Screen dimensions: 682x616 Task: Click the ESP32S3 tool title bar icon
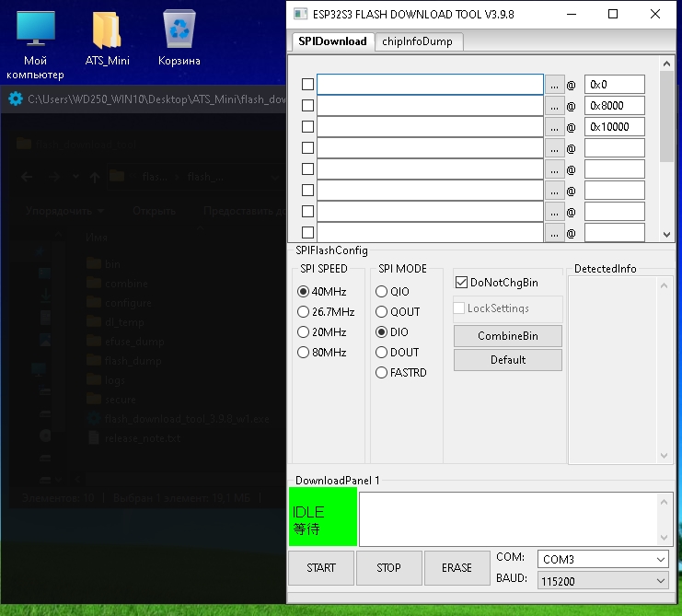click(300, 15)
